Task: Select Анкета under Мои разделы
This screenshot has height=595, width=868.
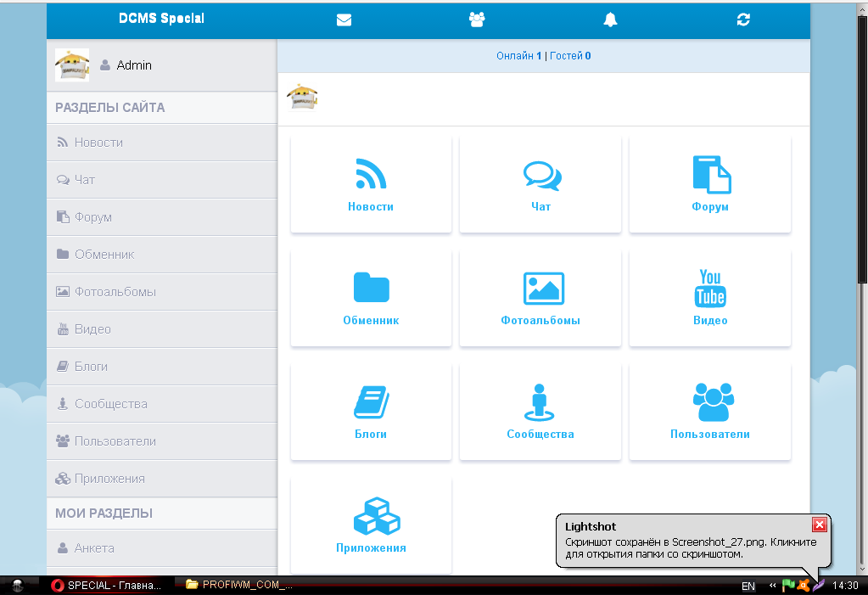Action: (93, 548)
